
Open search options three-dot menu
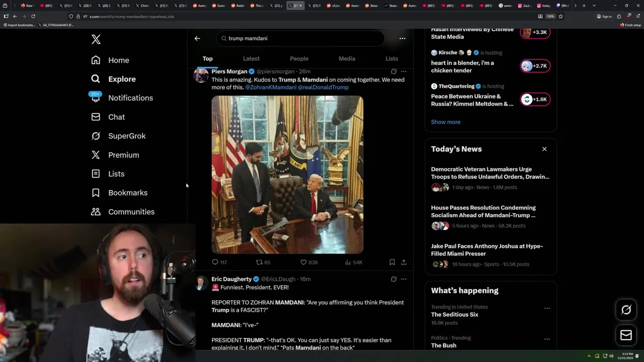[x=402, y=38]
